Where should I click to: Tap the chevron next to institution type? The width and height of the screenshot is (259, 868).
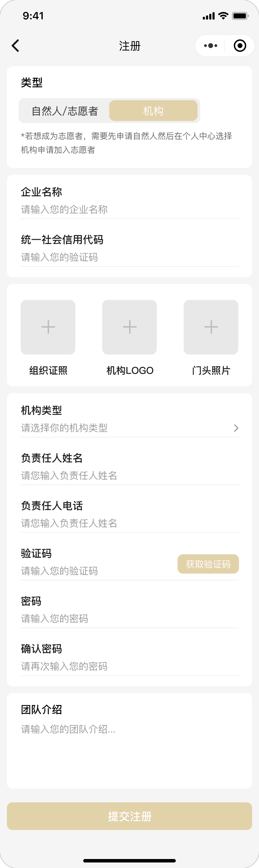(x=236, y=428)
